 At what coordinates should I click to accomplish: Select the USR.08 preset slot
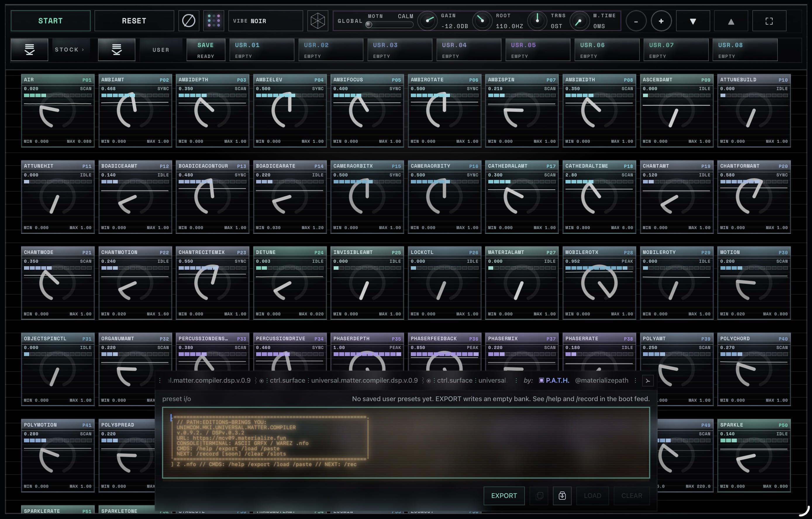[745, 50]
